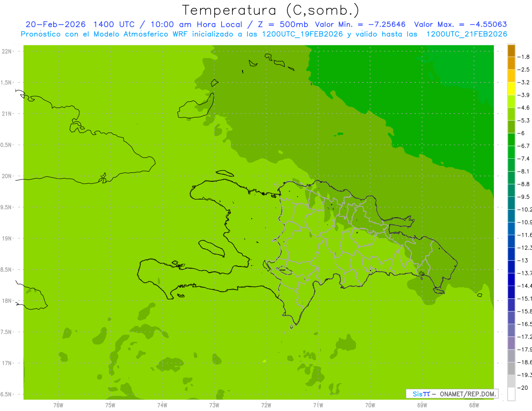Viewport: 532px width, 411px height.
Task: Click the 75W longitude axis label
Action: point(110,405)
